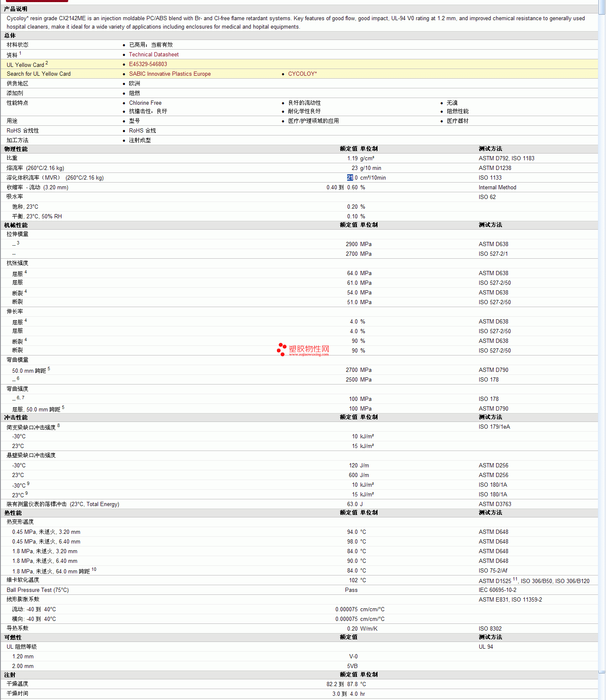Click the Search for UL Yellow Card label
Screen dimensions: 606x700
point(39,74)
